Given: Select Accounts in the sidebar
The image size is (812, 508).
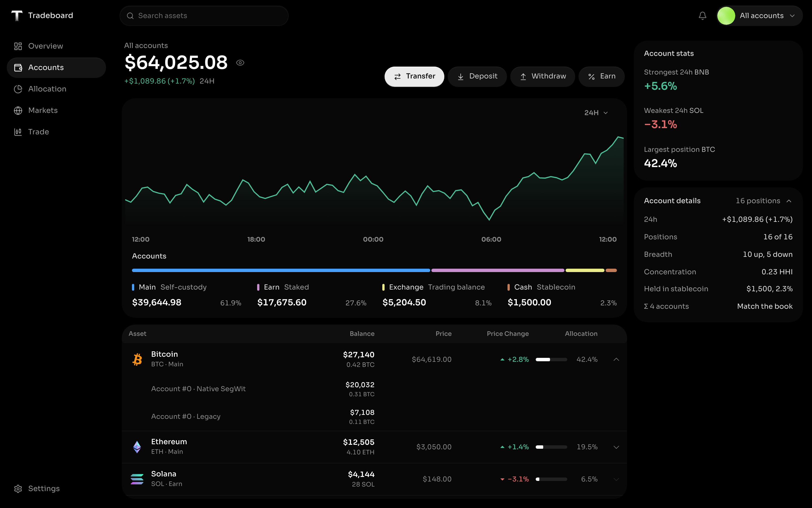Looking at the screenshot, I should [56, 67].
